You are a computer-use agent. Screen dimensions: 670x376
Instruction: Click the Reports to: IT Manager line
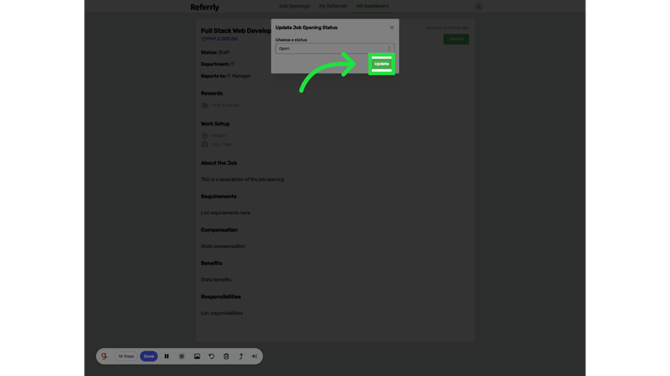[x=226, y=76]
